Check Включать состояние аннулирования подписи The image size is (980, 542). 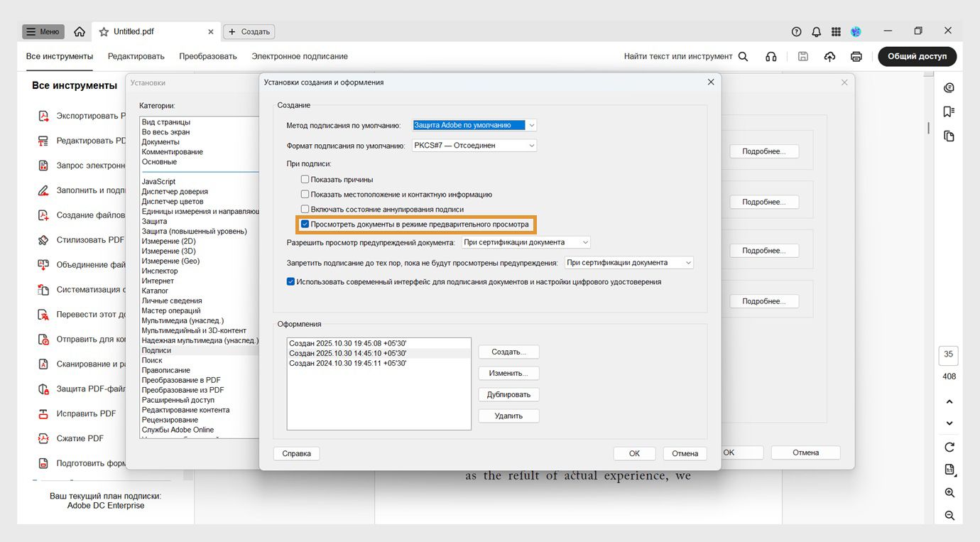click(305, 209)
